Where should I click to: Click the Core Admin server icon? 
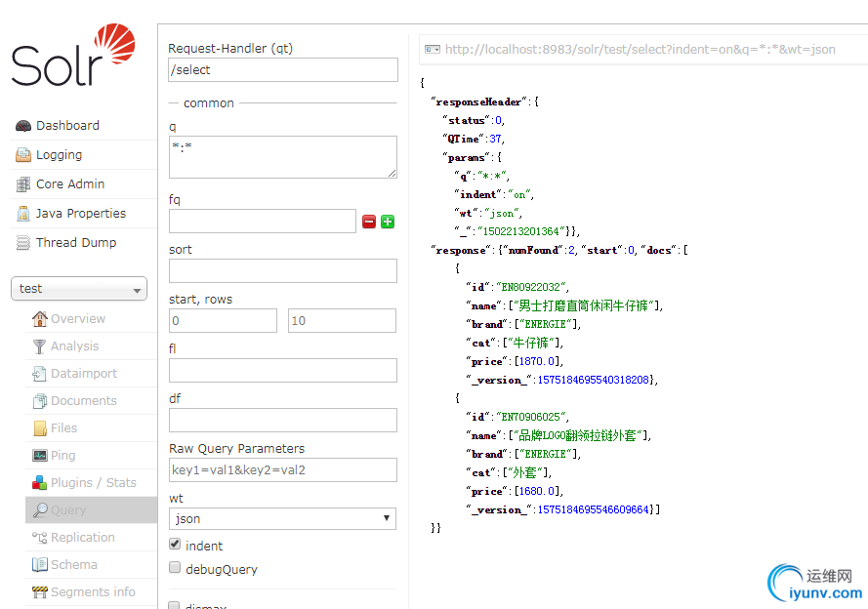pos(23,184)
